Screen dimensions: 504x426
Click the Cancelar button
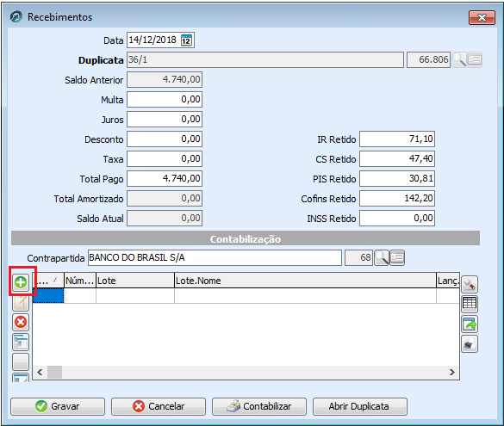pos(159,406)
